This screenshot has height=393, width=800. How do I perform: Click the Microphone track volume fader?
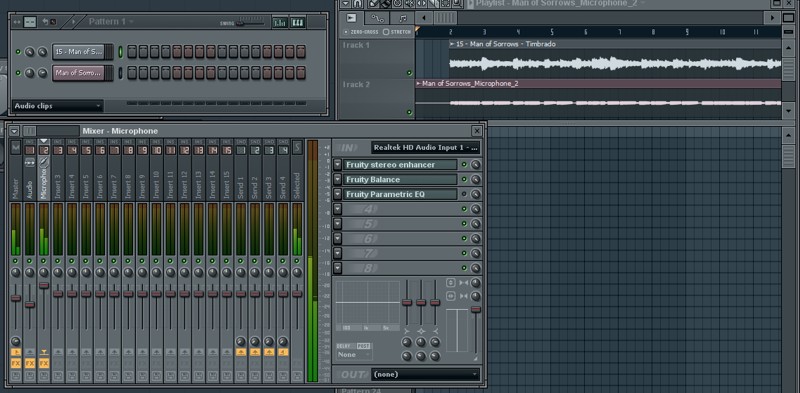[44, 285]
